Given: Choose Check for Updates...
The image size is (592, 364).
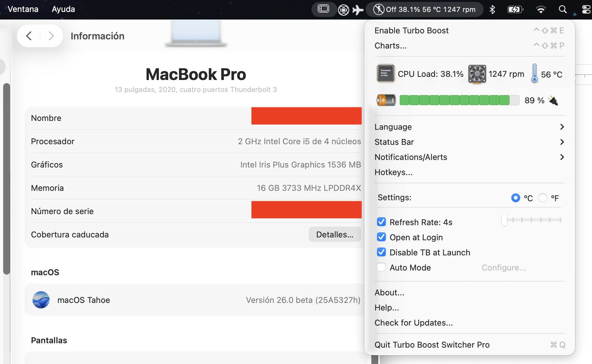Looking at the screenshot, I should 469,323.
